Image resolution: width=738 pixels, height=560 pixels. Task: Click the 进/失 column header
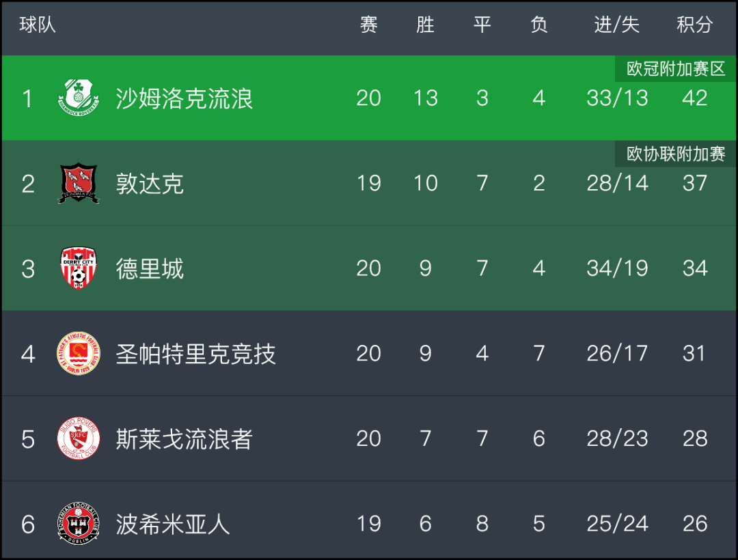click(x=617, y=25)
